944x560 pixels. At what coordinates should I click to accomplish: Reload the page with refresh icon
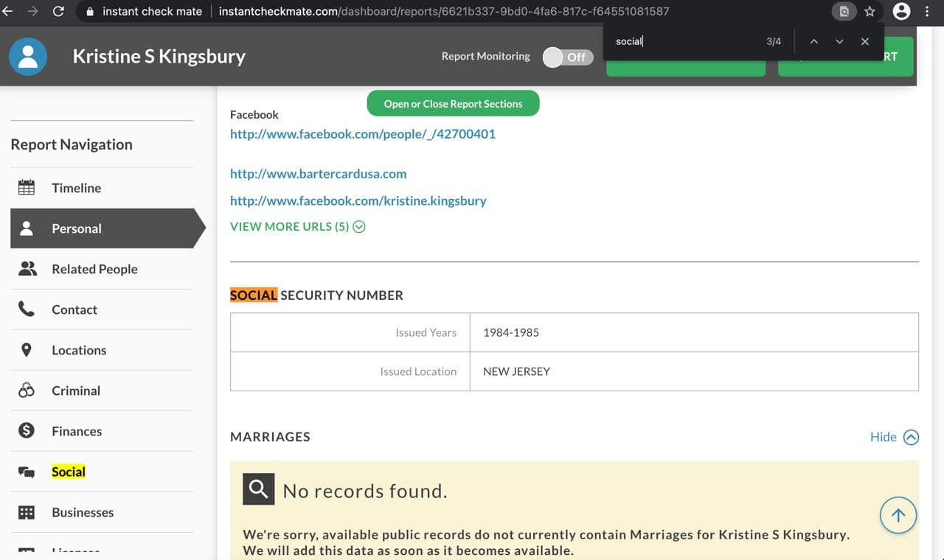[x=58, y=11]
